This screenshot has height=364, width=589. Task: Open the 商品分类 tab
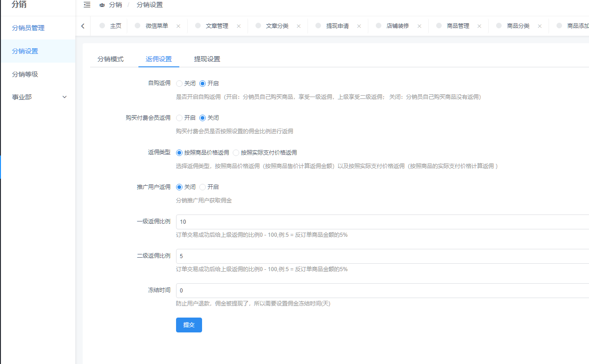pyautogui.click(x=518, y=26)
